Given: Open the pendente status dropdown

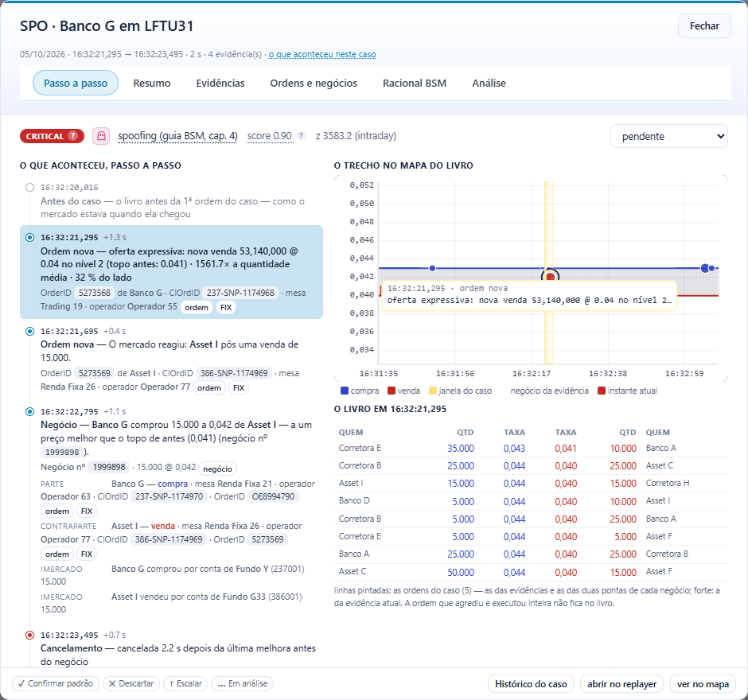Looking at the screenshot, I should pos(669,136).
